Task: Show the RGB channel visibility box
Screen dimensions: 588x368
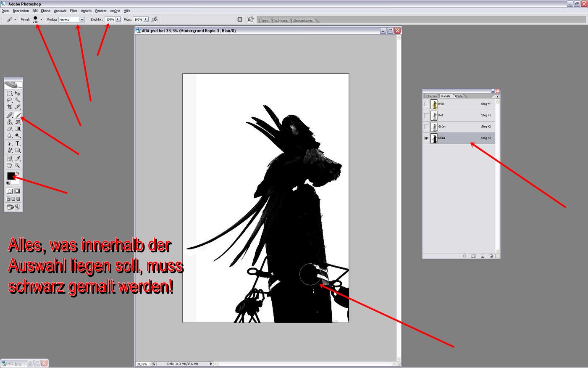Action: click(x=426, y=104)
